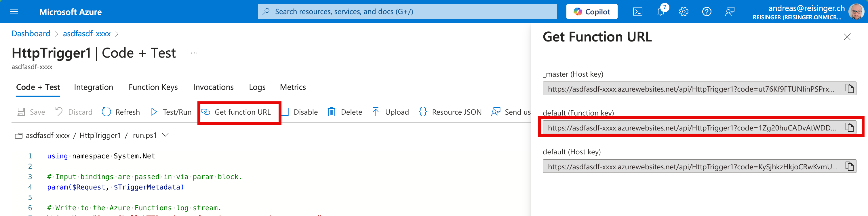Click line number 5 in the editor
The image size is (868, 216).
click(30, 198)
